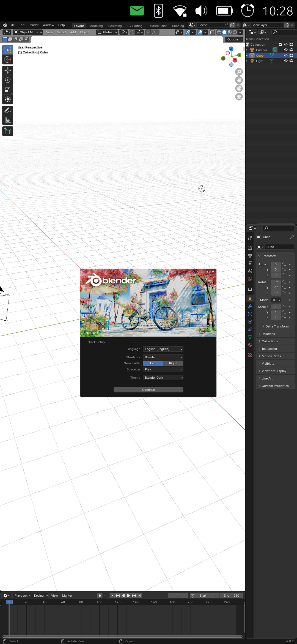This screenshot has width=297, height=644.
Task: Toggle camera view in the viewport
Action: pyautogui.click(x=239, y=88)
